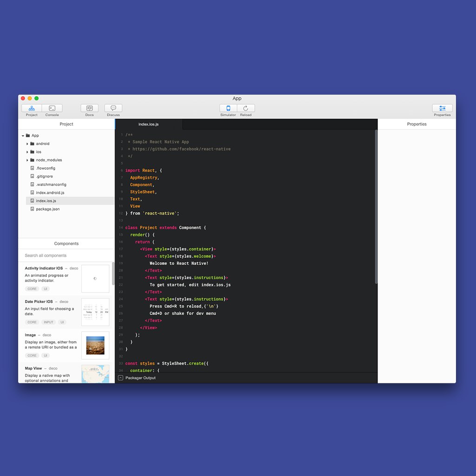The height and width of the screenshot is (476, 476).
Task: Click the Search all components field
Action: 66,255
